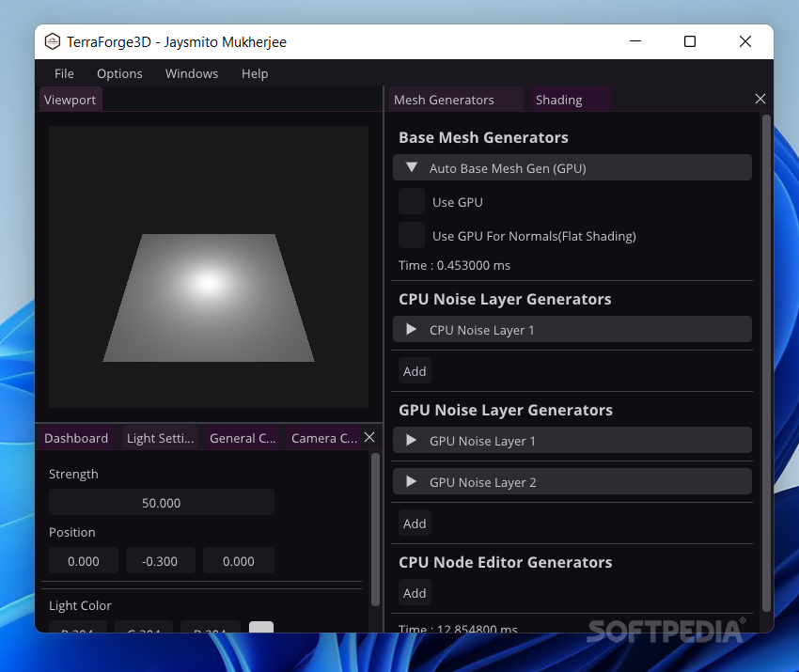
Task: Close the Mesh Generators panel
Action: (x=760, y=99)
